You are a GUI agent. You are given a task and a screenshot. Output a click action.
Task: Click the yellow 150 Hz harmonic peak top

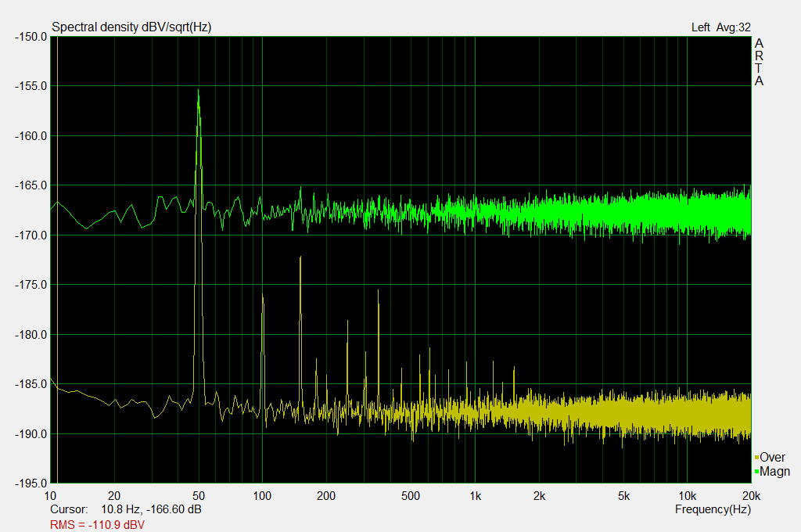coord(300,257)
